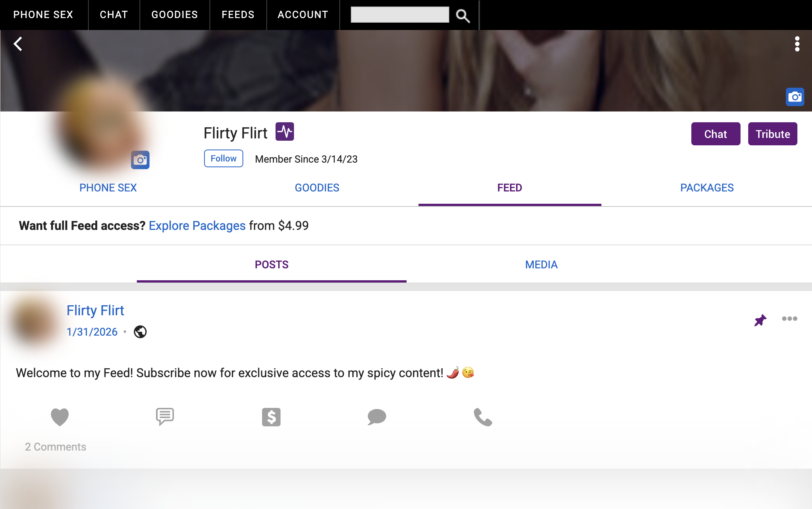
Task: Click the camera icon on the cover photo
Action: click(795, 97)
